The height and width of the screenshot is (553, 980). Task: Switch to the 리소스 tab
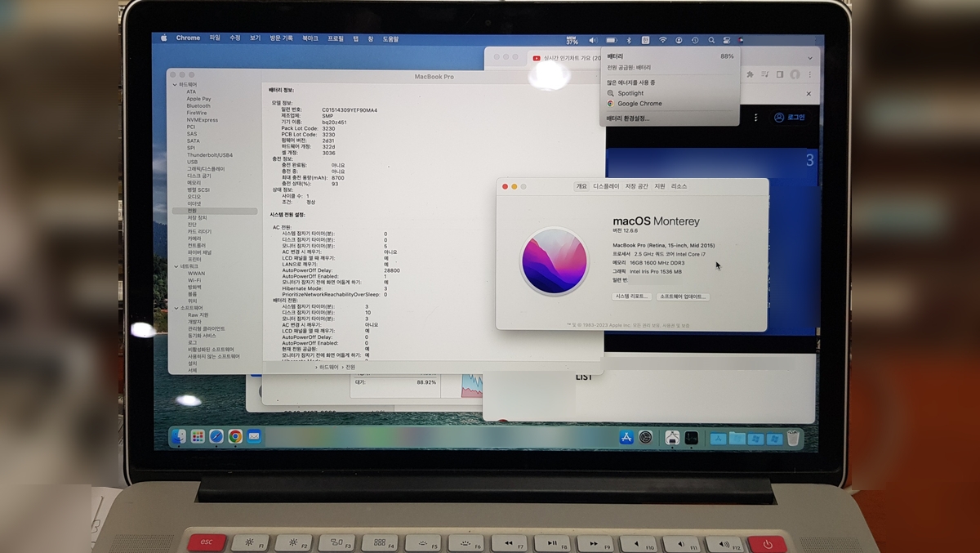[679, 186]
